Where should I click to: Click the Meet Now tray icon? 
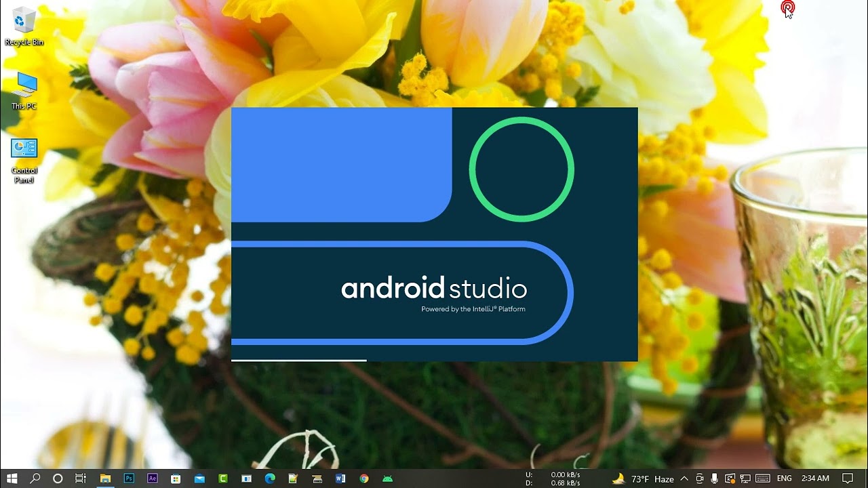tap(700, 479)
